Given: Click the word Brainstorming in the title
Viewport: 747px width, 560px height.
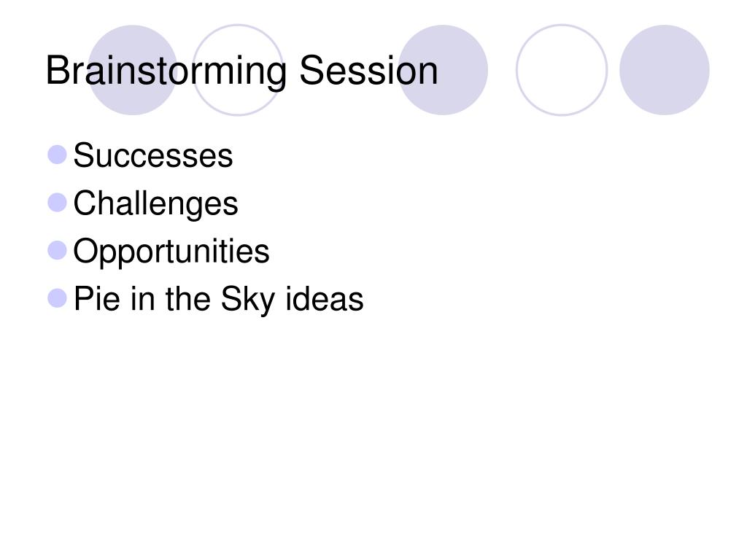Looking at the screenshot, I should [166, 71].
